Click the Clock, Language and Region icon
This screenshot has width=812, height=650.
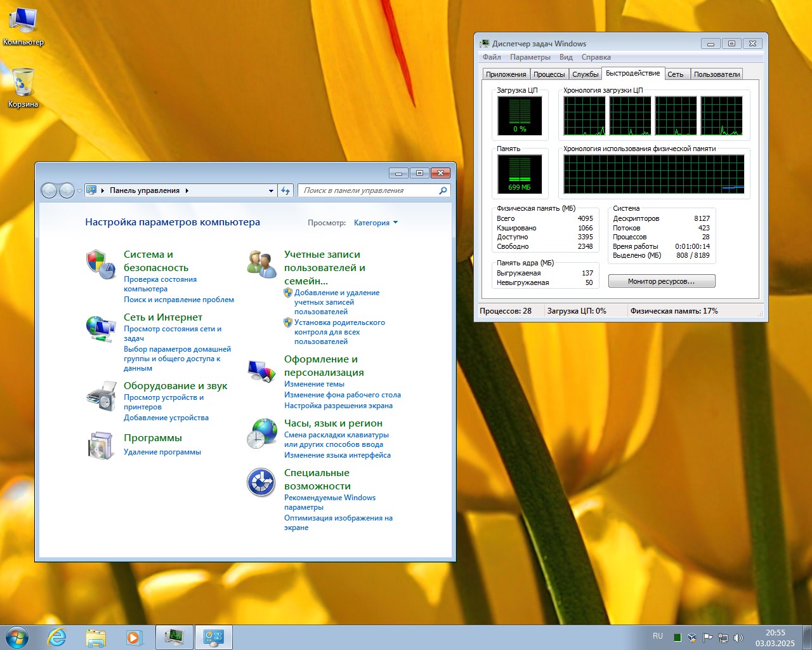261,434
